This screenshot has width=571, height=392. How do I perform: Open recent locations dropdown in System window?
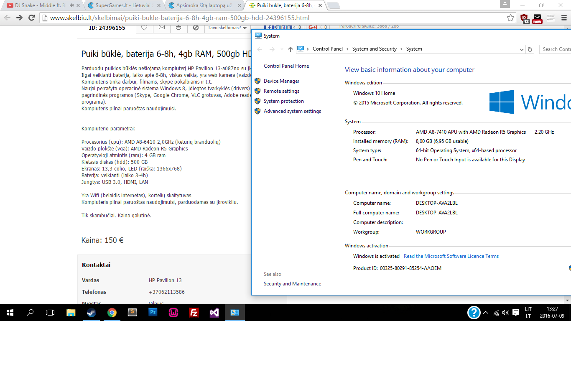click(282, 49)
